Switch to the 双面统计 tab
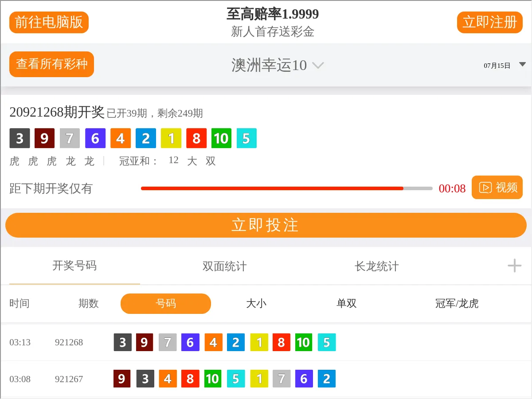The width and height of the screenshot is (532, 399). 223,266
